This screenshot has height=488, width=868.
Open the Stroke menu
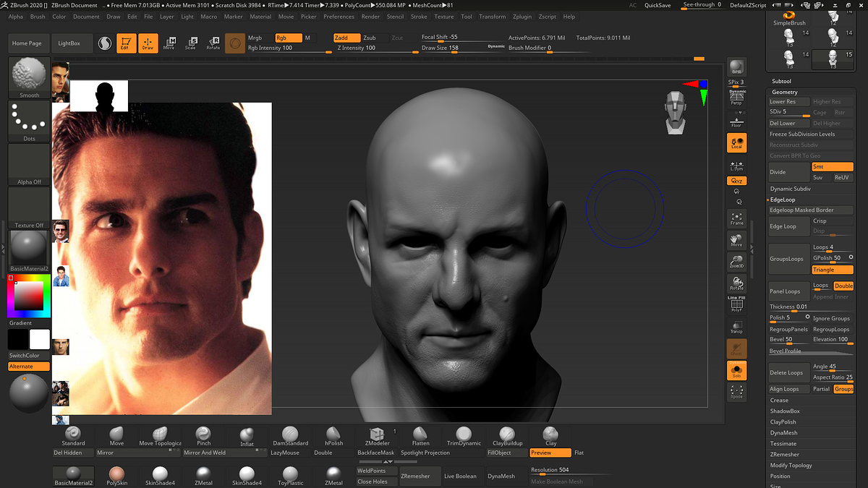[419, 17]
